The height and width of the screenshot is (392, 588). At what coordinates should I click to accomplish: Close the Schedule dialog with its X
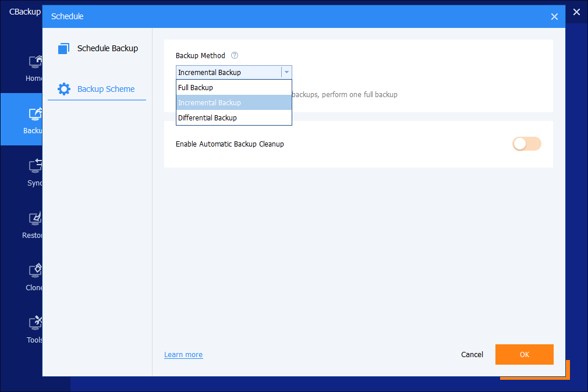click(554, 17)
